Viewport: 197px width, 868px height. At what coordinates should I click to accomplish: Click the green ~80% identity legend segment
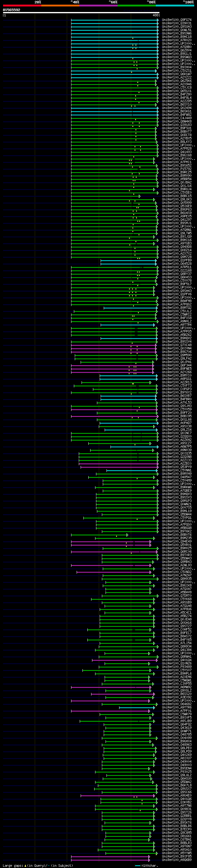137,6
